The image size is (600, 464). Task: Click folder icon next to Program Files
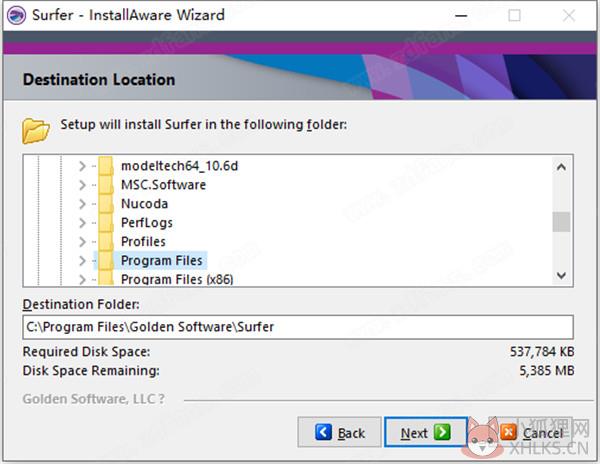tap(105, 260)
